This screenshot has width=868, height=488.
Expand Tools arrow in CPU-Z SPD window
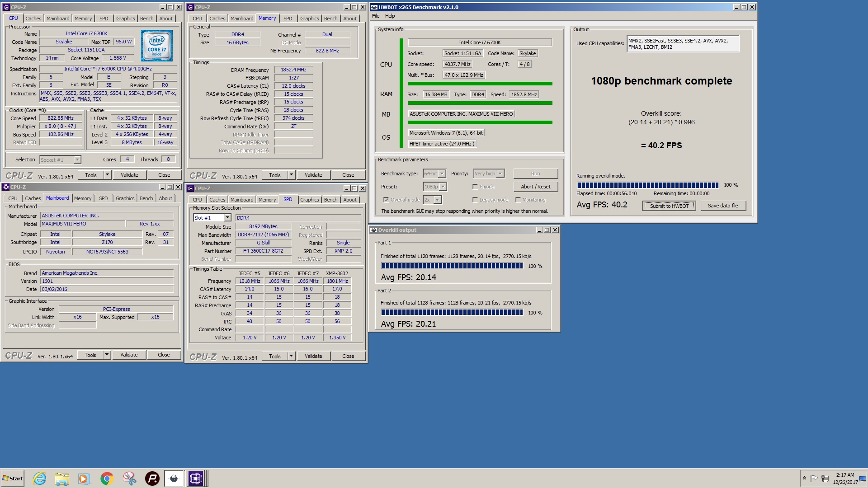pos(291,356)
